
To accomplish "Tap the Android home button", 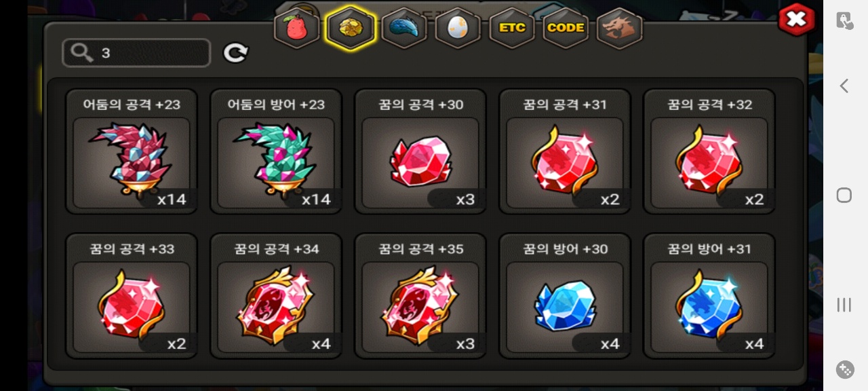I will coord(844,195).
